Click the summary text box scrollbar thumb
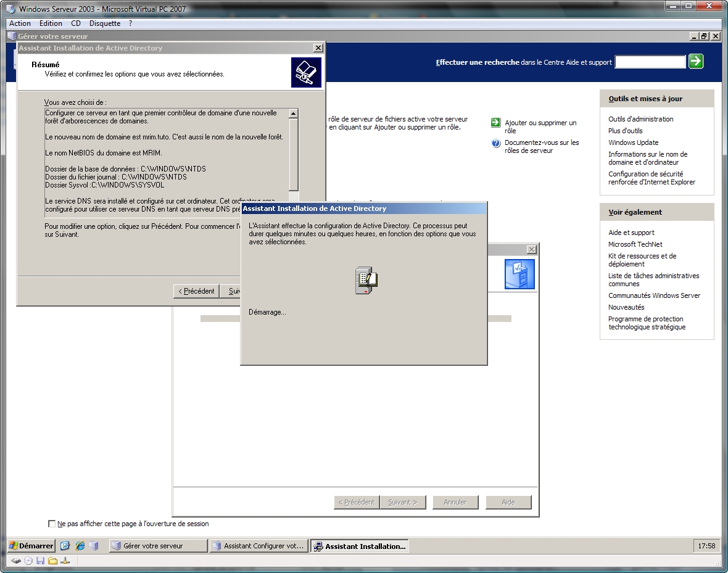The height and width of the screenshot is (573, 728). click(294, 154)
